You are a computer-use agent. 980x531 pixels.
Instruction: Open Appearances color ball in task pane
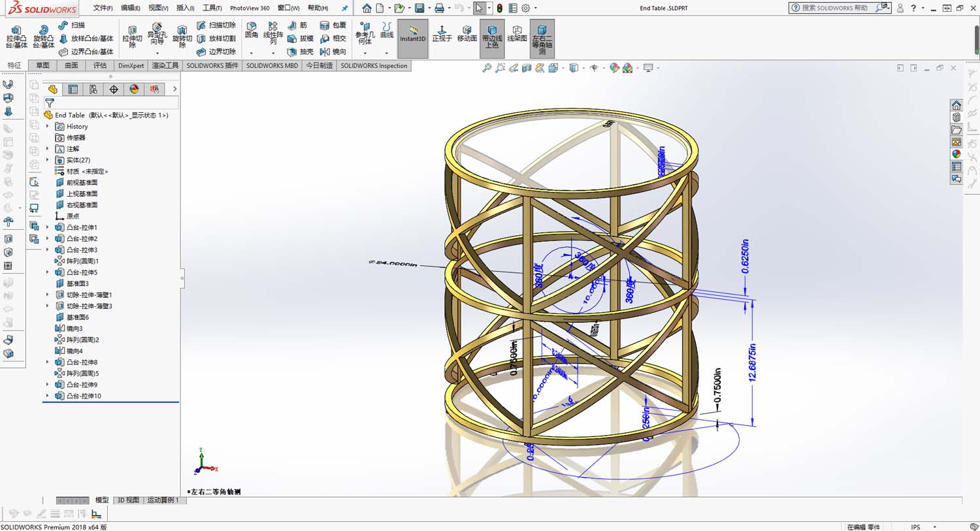click(956, 154)
